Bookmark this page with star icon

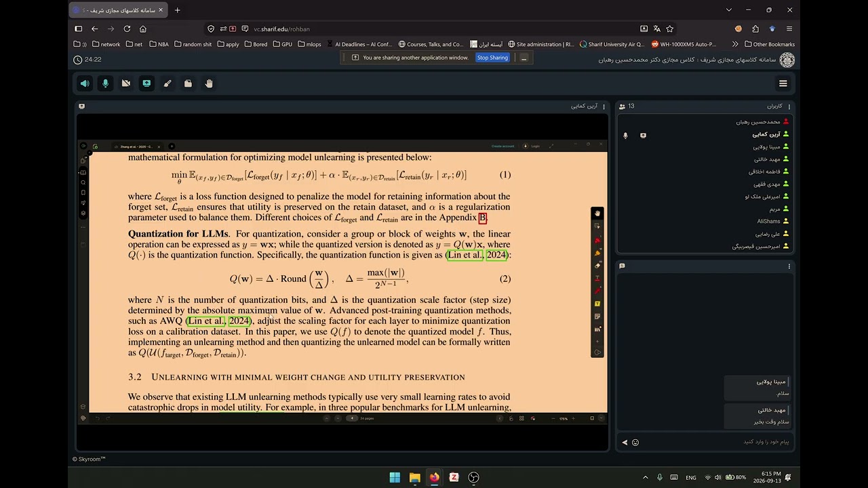[670, 29]
